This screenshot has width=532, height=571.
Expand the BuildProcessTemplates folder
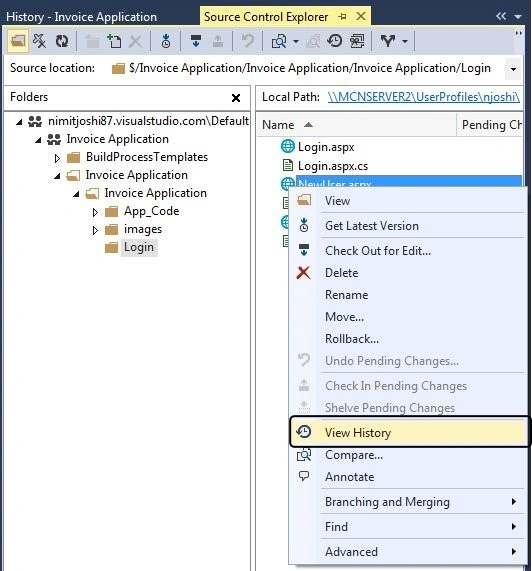click(57, 158)
